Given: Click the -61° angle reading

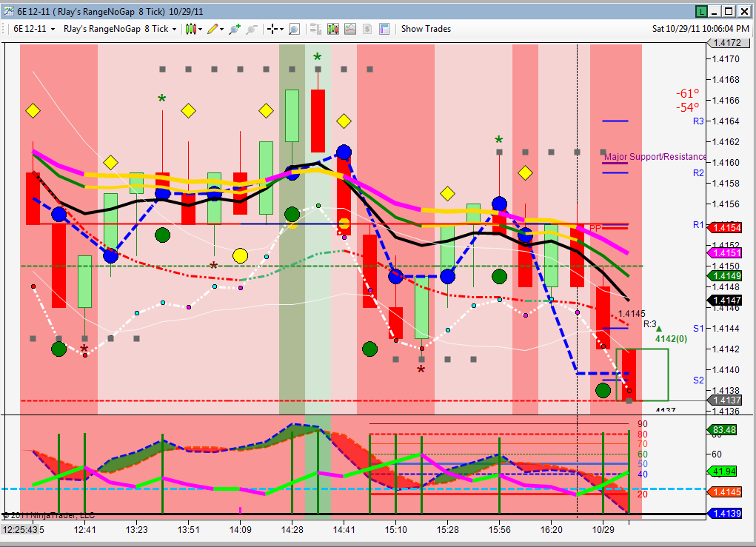Looking at the screenshot, I should click(687, 93).
